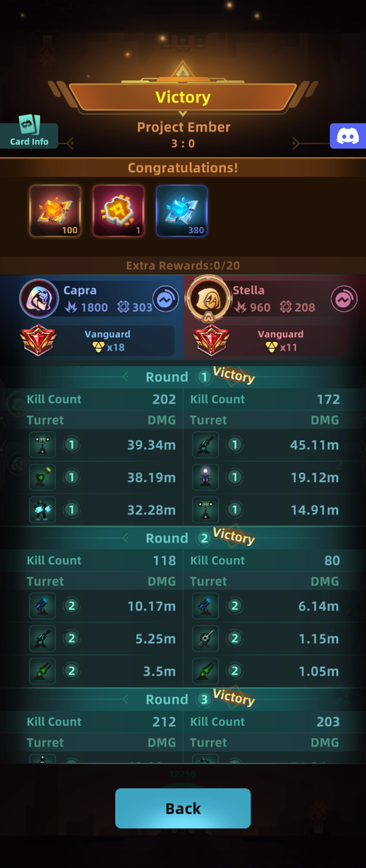View Capra's player avatar
366x868 pixels.
[x=39, y=299]
